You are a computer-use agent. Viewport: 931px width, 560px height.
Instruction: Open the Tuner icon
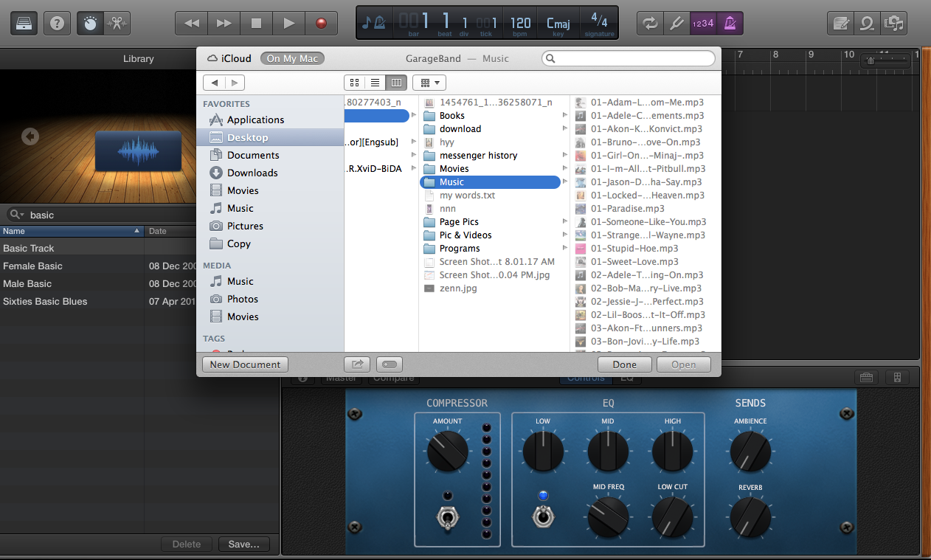coord(676,23)
